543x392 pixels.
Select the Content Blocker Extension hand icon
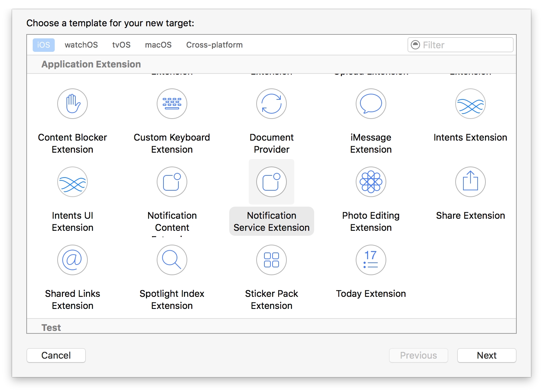point(72,104)
